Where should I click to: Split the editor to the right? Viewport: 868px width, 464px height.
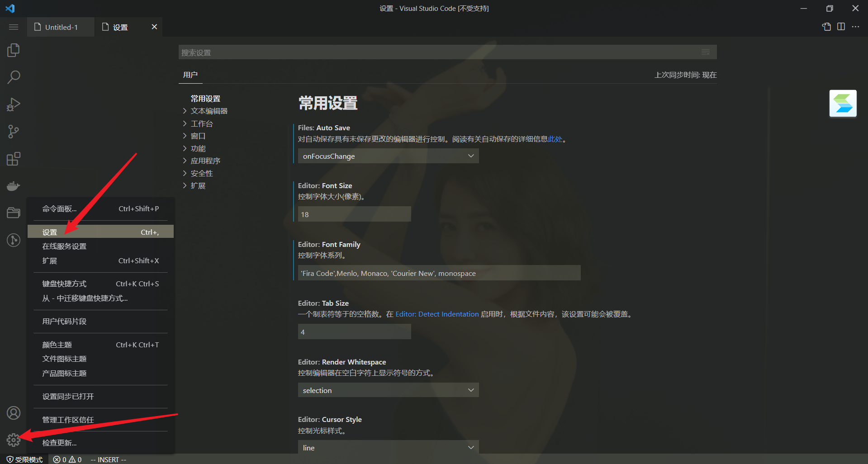[841, 27]
